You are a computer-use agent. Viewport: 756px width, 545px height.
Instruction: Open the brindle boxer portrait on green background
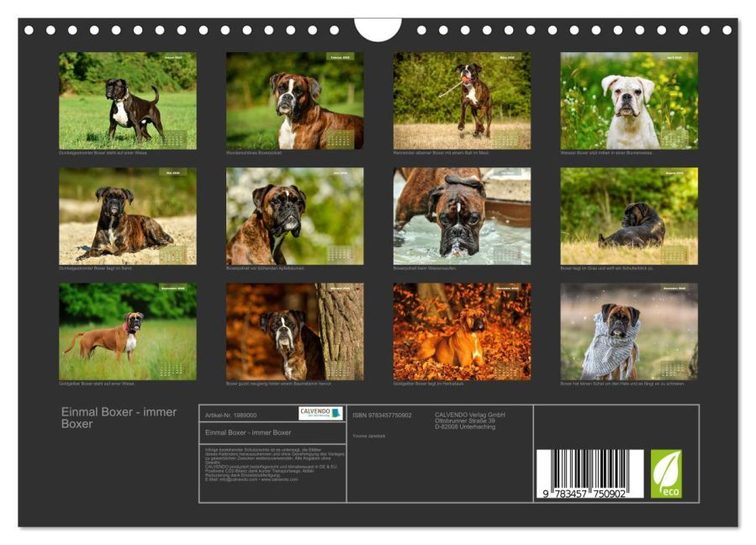[294, 101]
